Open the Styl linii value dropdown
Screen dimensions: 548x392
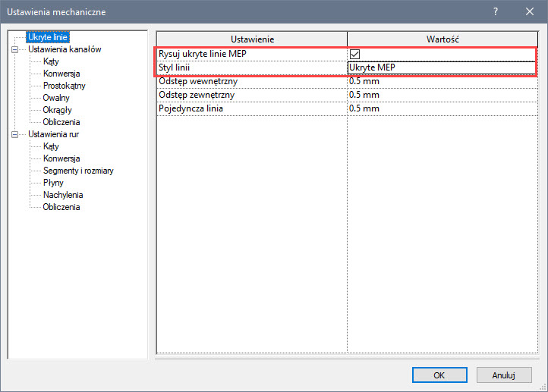[440, 67]
